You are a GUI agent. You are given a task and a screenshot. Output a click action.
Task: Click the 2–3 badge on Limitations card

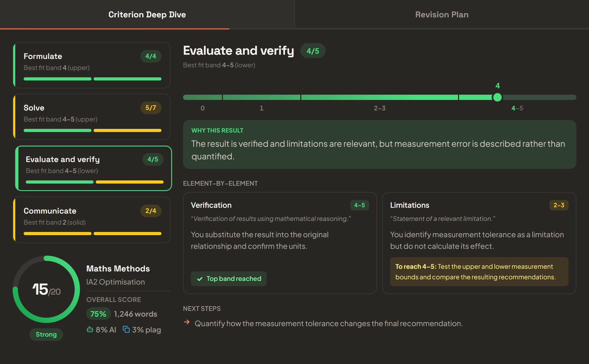559,205
